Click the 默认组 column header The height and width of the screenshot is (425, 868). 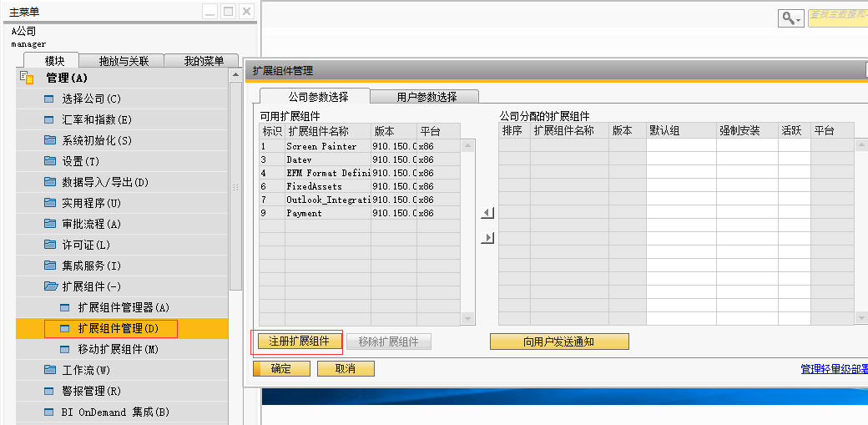click(x=681, y=131)
